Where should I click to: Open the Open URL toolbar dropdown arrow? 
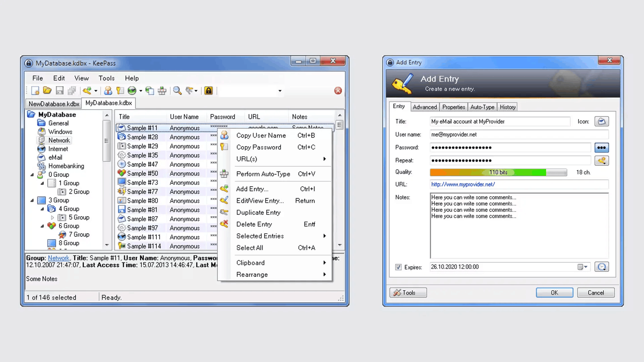[141, 91]
